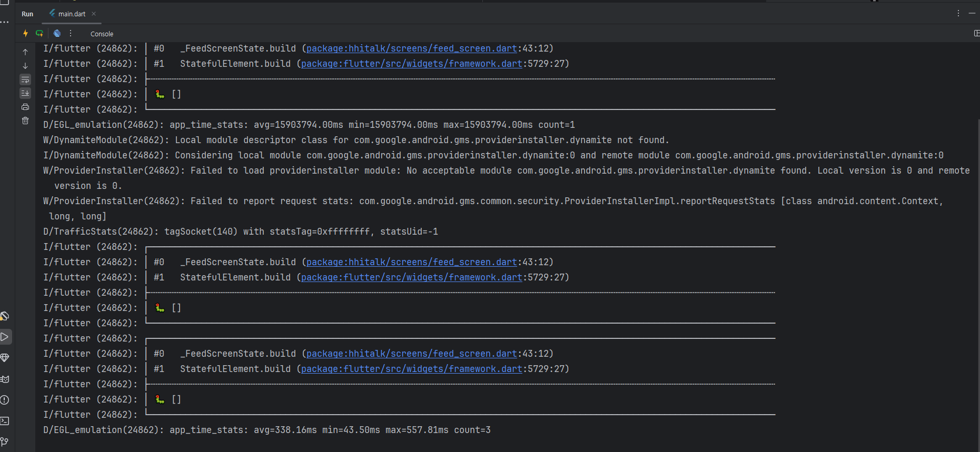The width and height of the screenshot is (980, 452).
Task: Clear all console output with trash icon
Action: 25,120
